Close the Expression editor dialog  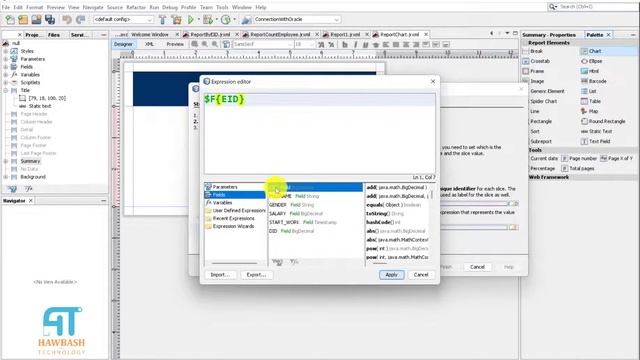(x=433, y=82)
